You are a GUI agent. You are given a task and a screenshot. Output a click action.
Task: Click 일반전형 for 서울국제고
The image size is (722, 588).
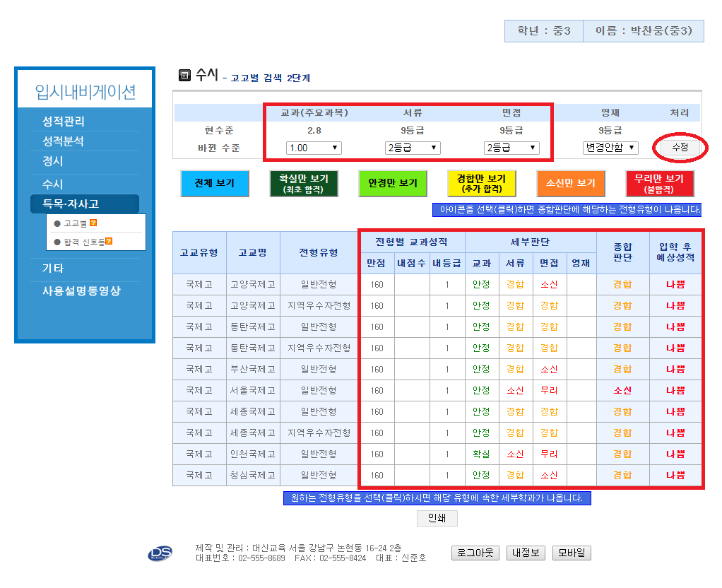click(x=319, y=390)
